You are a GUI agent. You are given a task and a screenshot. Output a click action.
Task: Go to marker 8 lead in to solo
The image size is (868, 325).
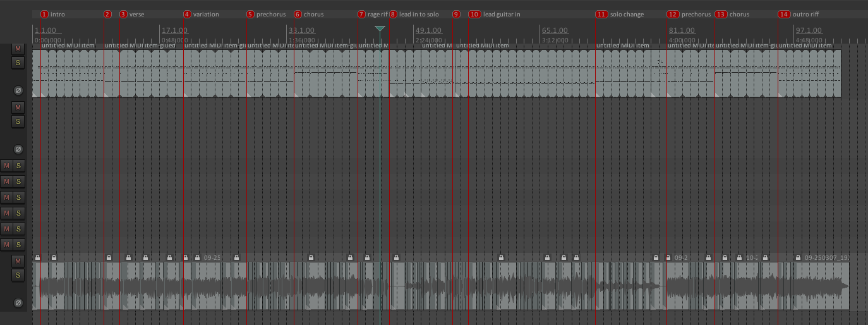point(394,14)
